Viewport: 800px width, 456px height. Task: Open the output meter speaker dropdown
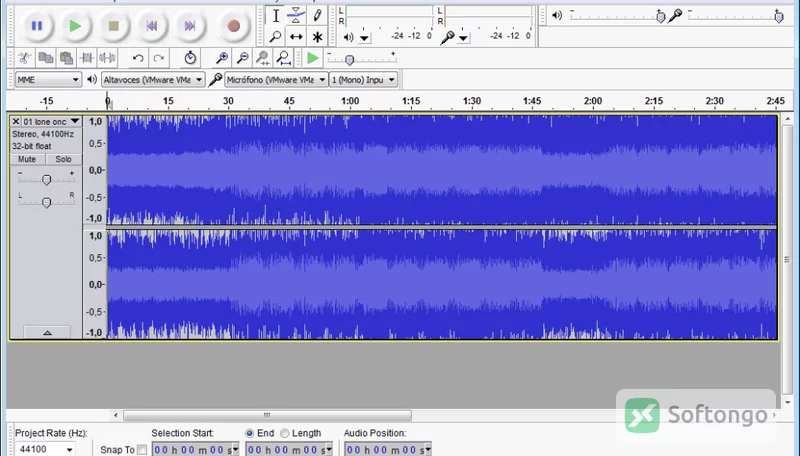364,38
